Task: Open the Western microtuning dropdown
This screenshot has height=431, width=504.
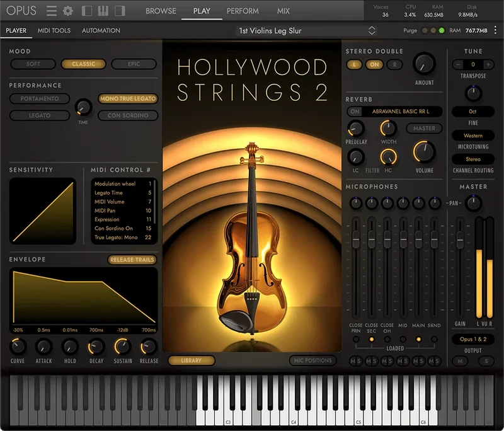Action: pos(473,135)
